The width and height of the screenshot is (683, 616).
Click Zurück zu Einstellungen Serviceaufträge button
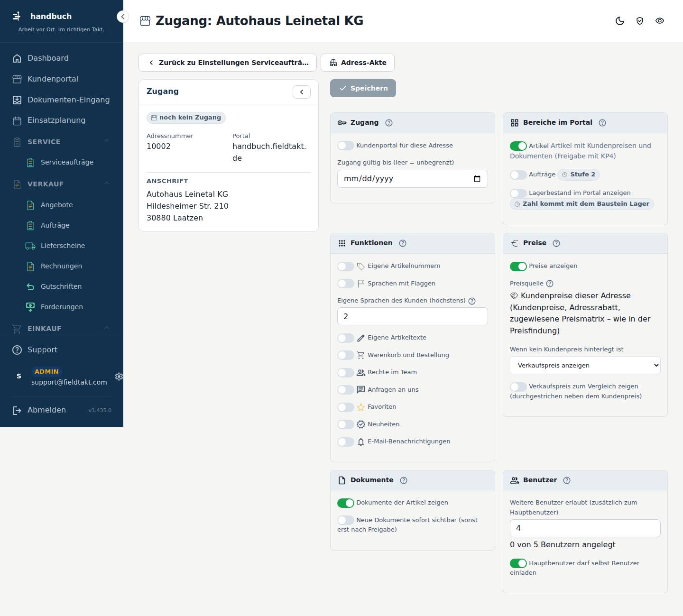click(x=228, y=63)
